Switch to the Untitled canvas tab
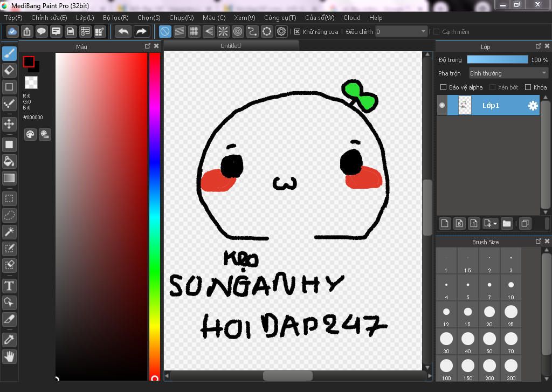Image resolution: width=552 pixels, height=392 pixels. (x=231, y=46)
